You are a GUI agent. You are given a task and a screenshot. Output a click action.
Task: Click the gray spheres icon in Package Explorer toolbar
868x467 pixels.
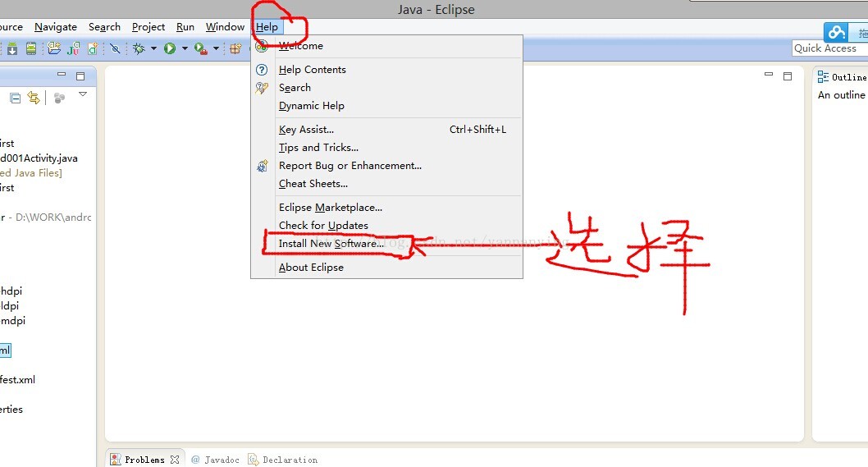click(59, 98)
